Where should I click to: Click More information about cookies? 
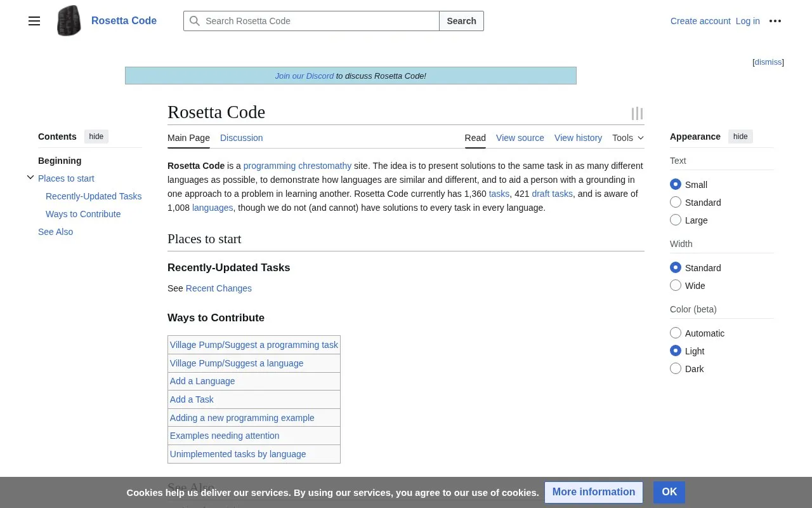pos(594,492)
